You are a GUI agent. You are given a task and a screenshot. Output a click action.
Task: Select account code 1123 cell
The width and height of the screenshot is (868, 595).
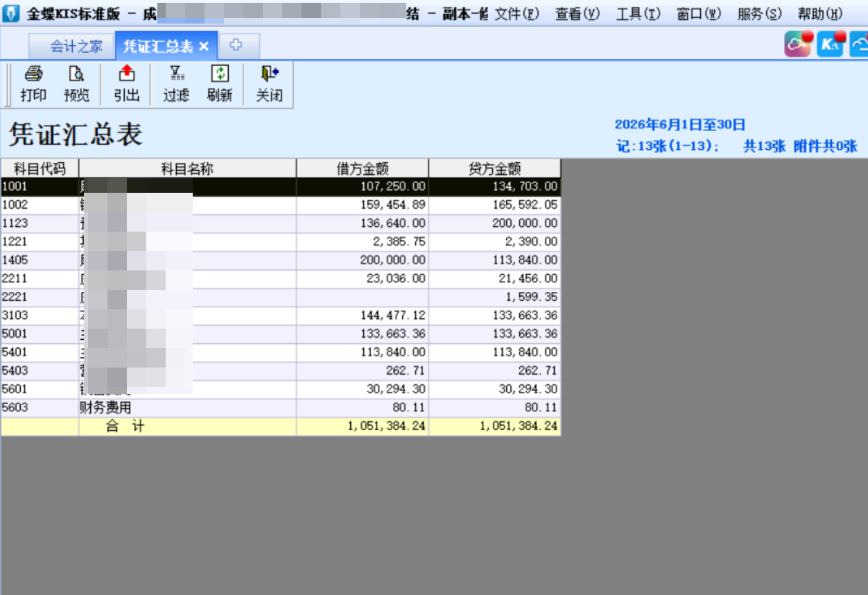(40, 223)
